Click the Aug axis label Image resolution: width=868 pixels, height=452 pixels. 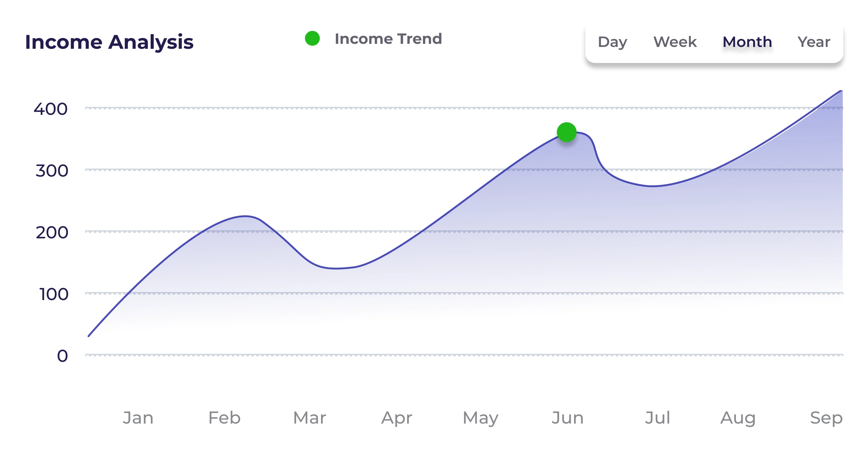pos(738,418)
